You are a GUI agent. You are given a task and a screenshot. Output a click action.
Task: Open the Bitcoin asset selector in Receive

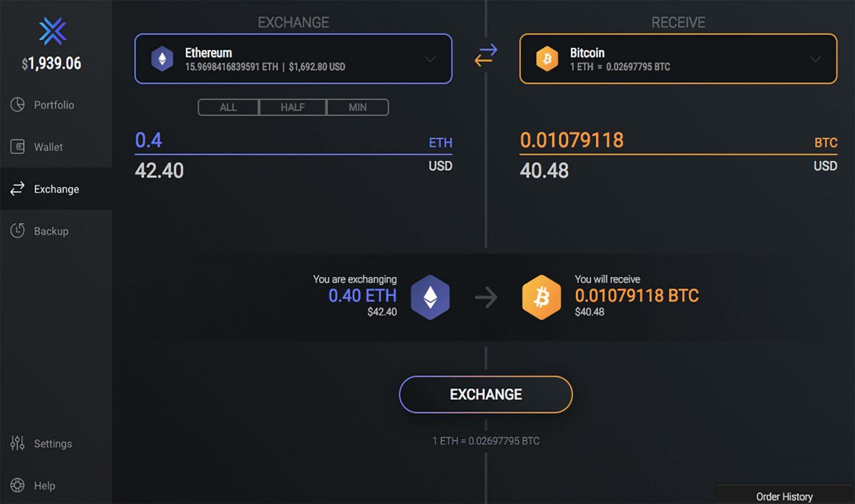[815, 59]
